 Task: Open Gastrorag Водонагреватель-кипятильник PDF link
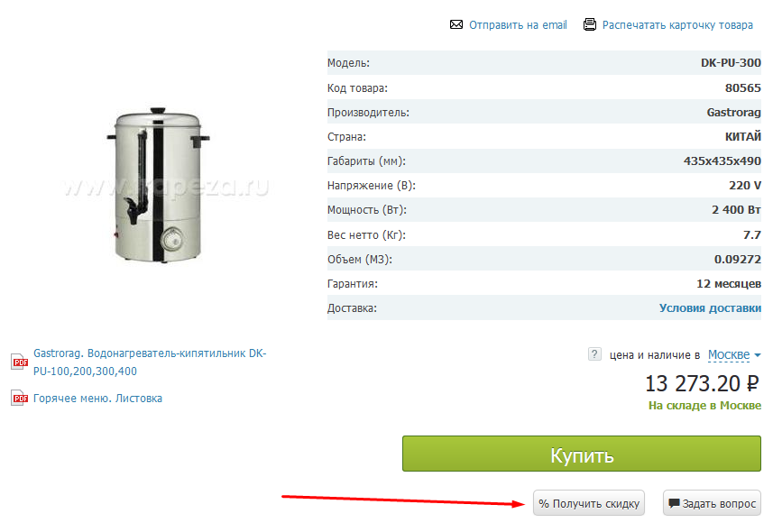point(150,362)
